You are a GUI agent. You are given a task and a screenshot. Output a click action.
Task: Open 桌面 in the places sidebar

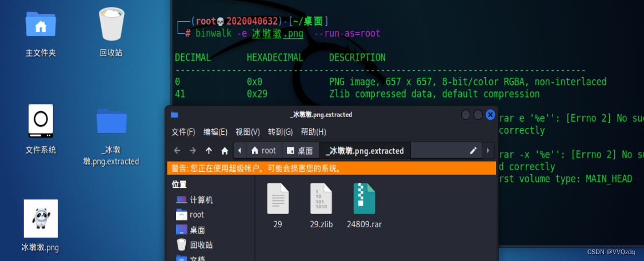pos(191,230)
